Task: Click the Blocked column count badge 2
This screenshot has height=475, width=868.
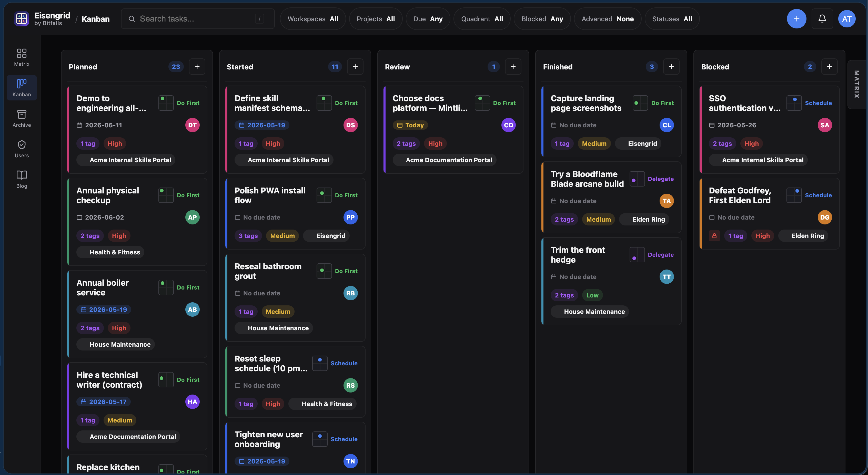Action: (810, 67)
